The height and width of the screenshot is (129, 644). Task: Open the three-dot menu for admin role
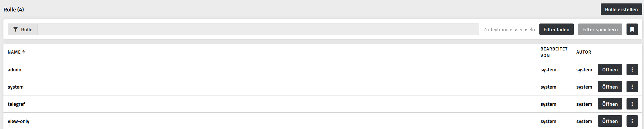coord(632,69)
